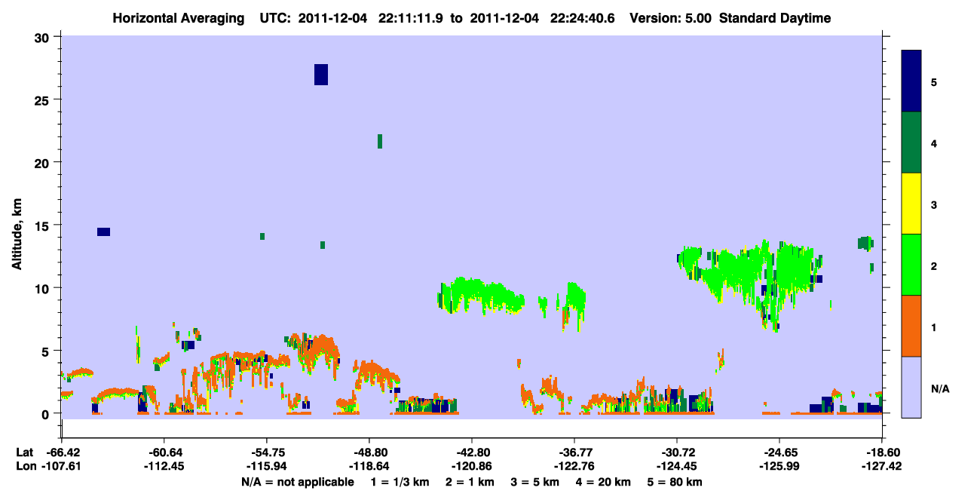
Task: Click the 'Lon' axis row label
Action: point(25,466)
